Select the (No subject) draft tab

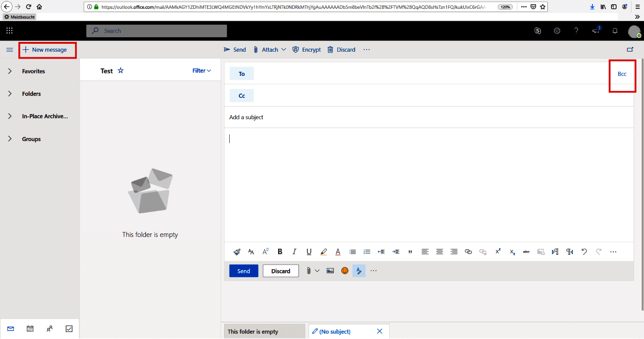pyautogui.click(x=335, y=331)
